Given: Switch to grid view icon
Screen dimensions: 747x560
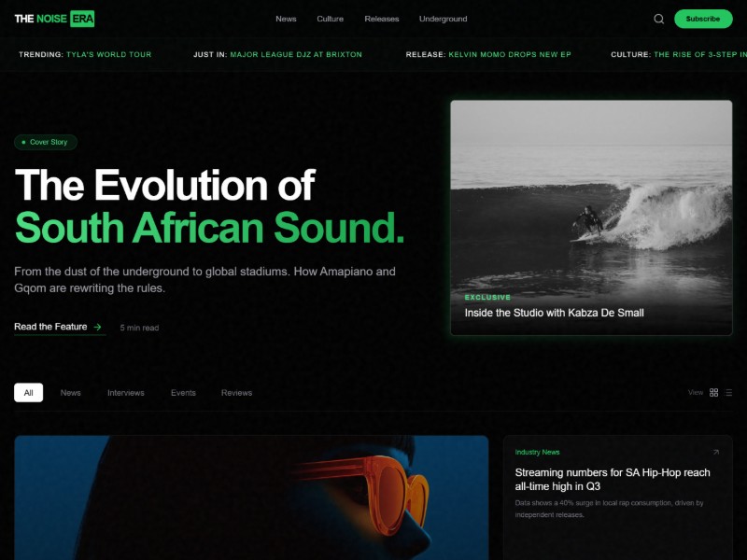Looking at the screenshot, I should coord(713,392).
